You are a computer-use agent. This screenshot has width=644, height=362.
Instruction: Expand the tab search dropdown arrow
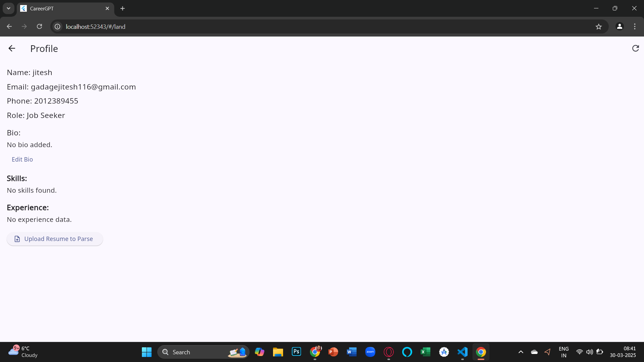(x=8, y=8)
